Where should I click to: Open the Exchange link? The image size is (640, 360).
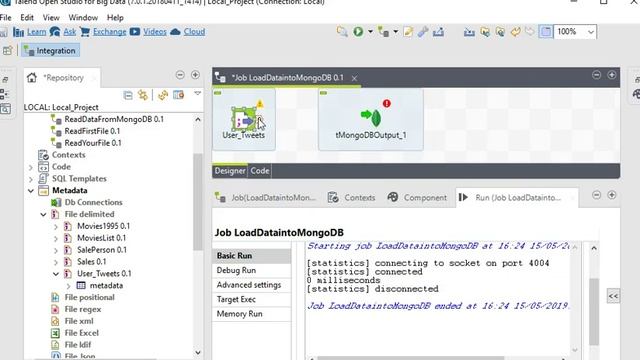coord(109,31)
